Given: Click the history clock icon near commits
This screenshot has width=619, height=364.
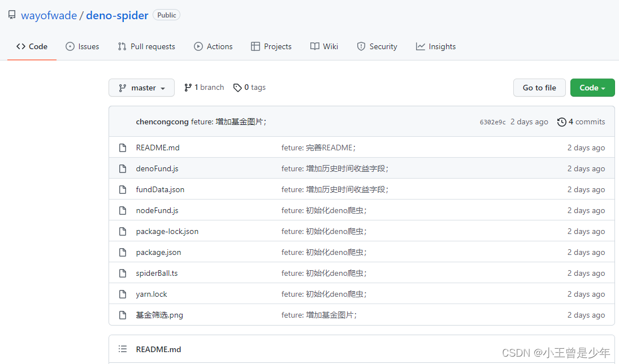Looking at the screenshot, I should click(x=561, y=122).
